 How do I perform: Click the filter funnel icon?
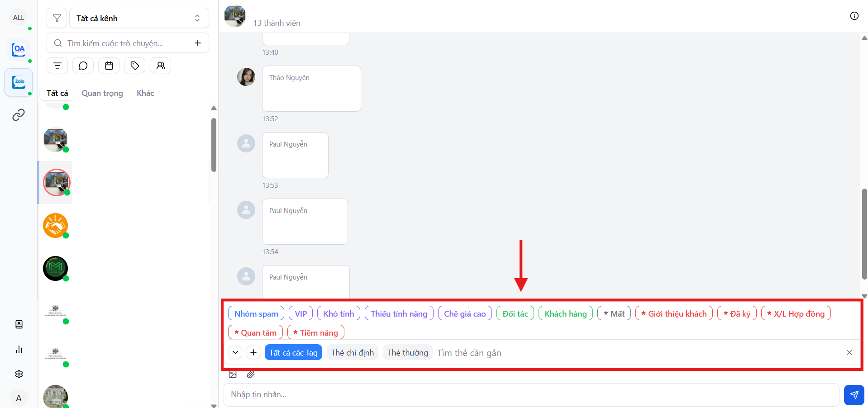tap(57, 18)
